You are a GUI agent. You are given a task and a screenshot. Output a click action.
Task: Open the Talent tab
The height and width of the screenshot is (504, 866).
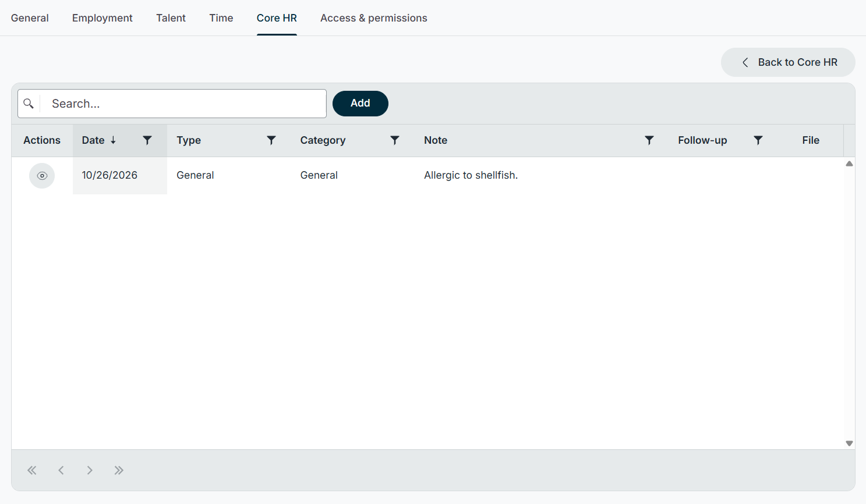coord(171,18)
